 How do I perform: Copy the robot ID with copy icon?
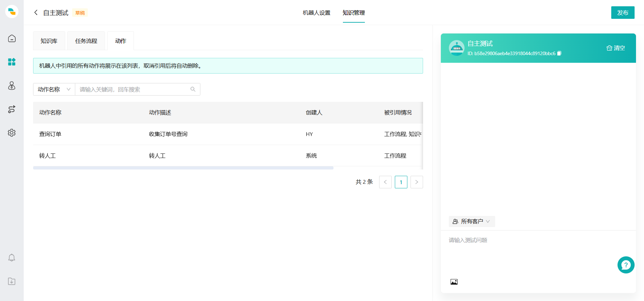tap(559, 53)
